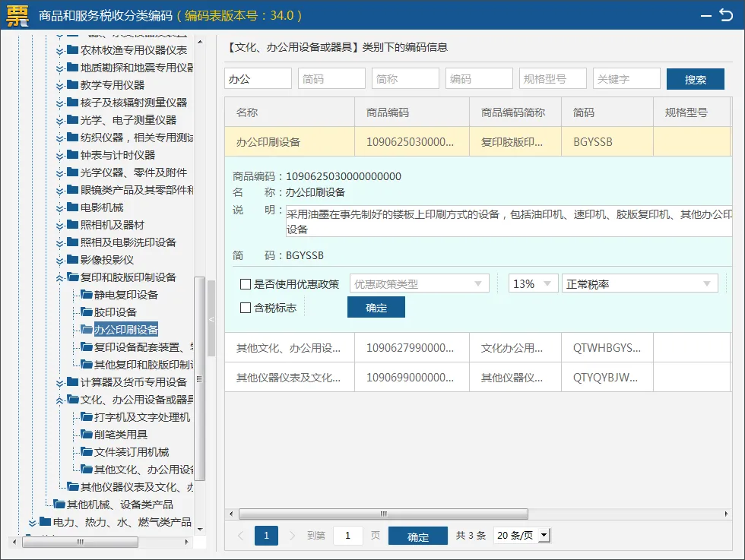The width and height of the screenshot is (745, 560).
Task: Click folder icon next to 胶印设备
Action: tap(87, 312)
